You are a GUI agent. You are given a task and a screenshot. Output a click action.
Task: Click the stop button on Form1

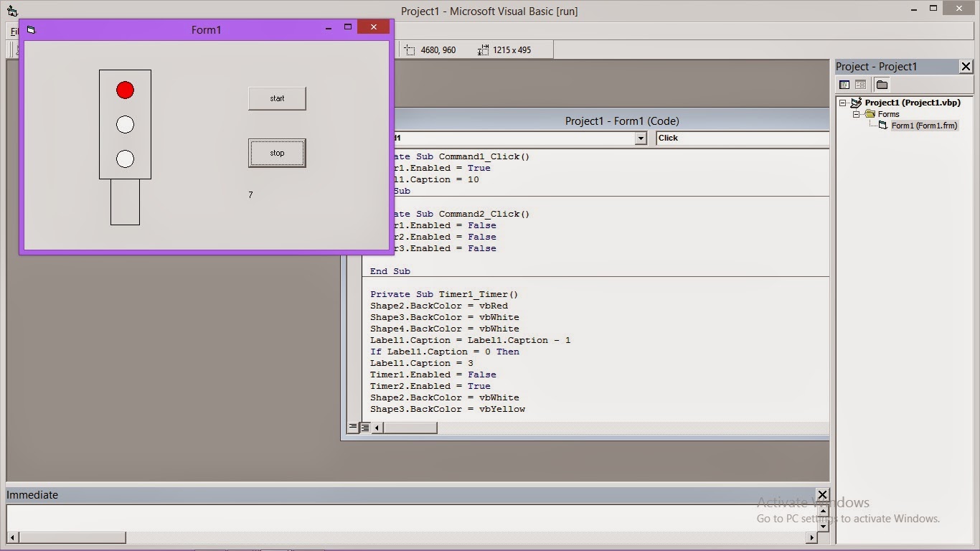277,153
